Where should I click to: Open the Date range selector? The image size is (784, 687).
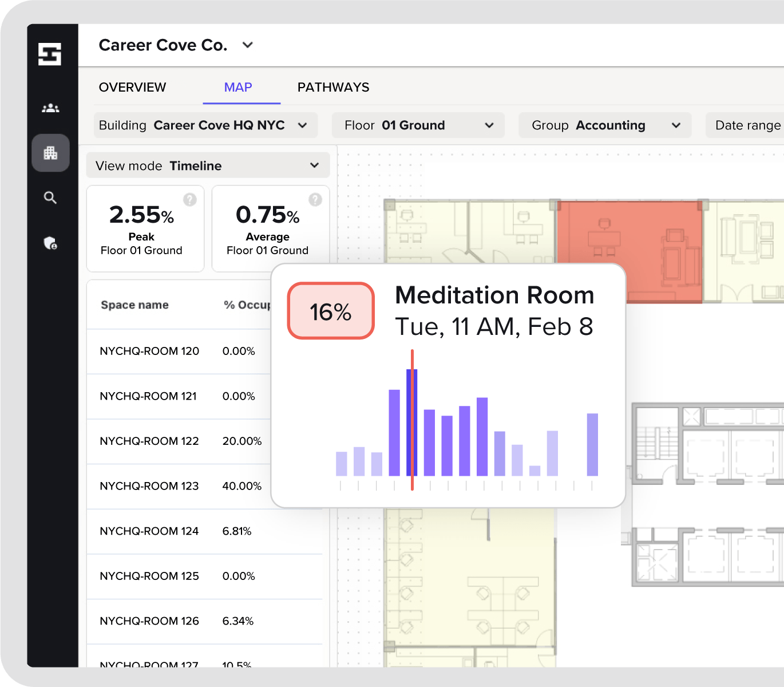click(745, 125)
